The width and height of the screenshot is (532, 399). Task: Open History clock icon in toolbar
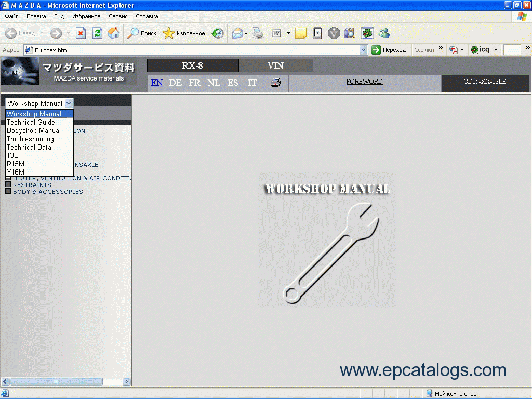click(218, 33)
